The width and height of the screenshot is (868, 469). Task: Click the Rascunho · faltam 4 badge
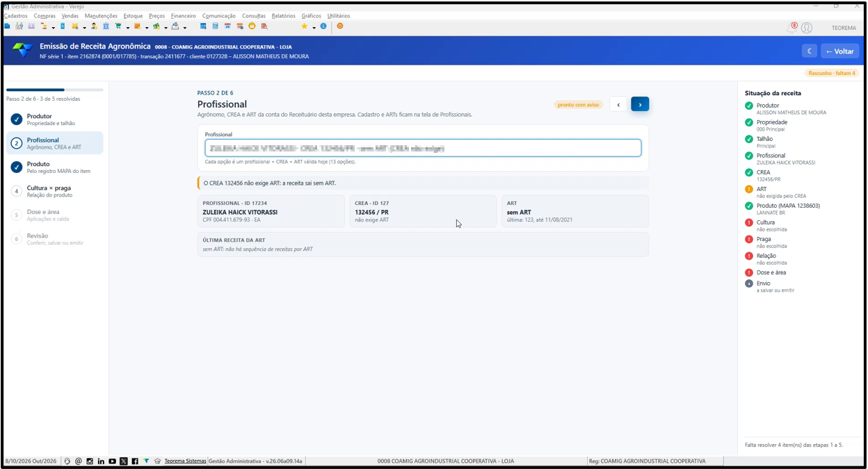pyautogui.click(x=832, y=73)
